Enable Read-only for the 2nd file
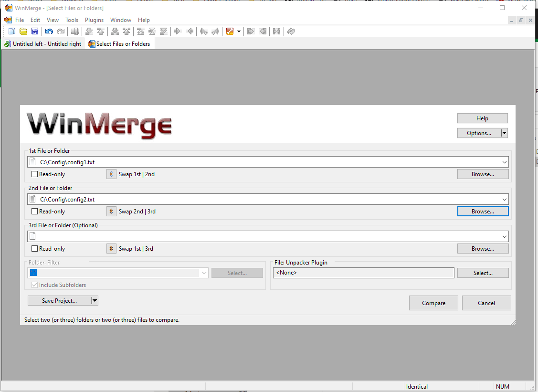Viewport: 538px width, 392px height. click(x=34, y=211)
